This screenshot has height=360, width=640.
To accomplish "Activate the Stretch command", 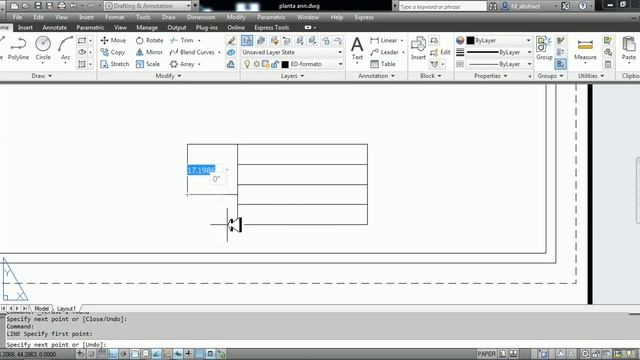I will pos(115,64).
